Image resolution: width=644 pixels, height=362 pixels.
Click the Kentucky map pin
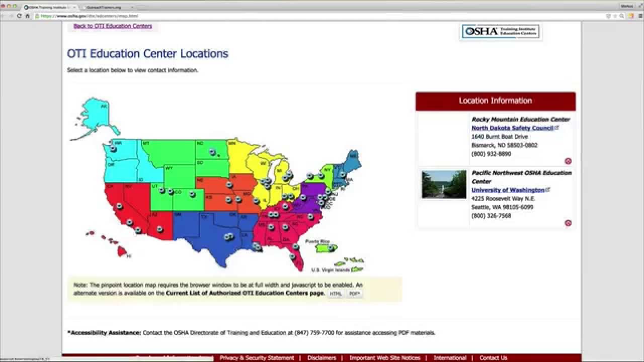pos(285,206)
